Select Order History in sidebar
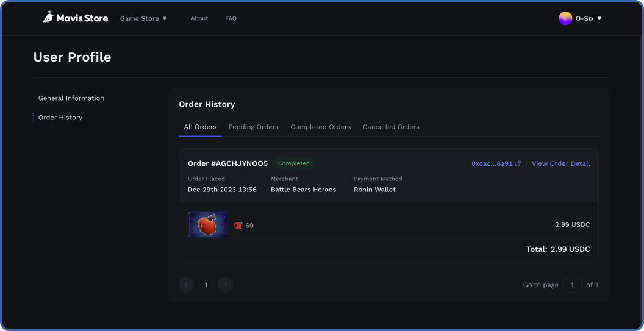Image resolution: width=644 pixels, height=331 pixels. pyautogui.click(x=60, y=118)
